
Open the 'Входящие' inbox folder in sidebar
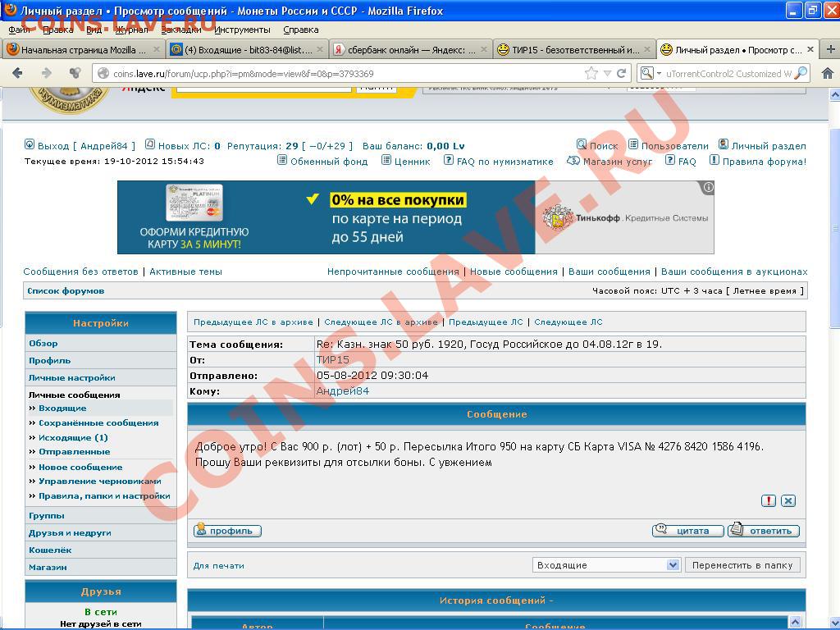[62, 409]
